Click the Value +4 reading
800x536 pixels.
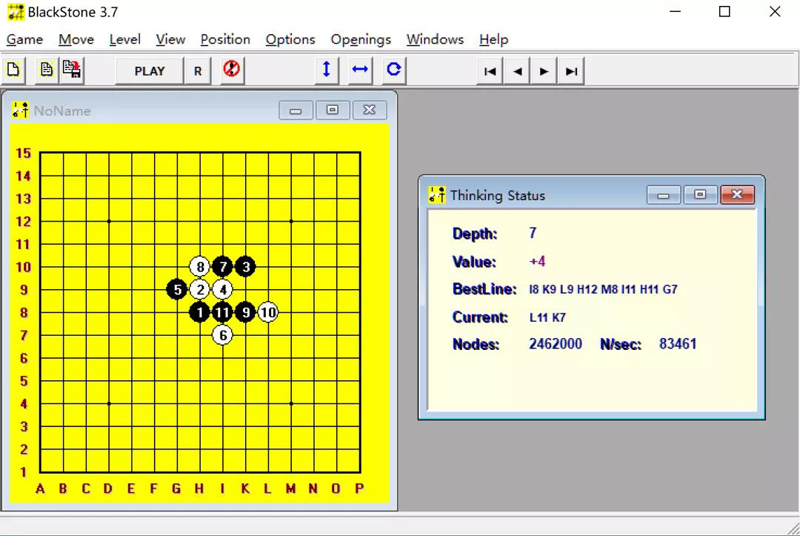click(x=537, y=262)
